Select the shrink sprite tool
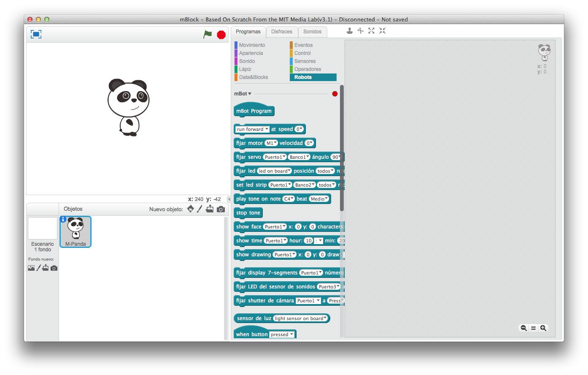 click(382, 31)
